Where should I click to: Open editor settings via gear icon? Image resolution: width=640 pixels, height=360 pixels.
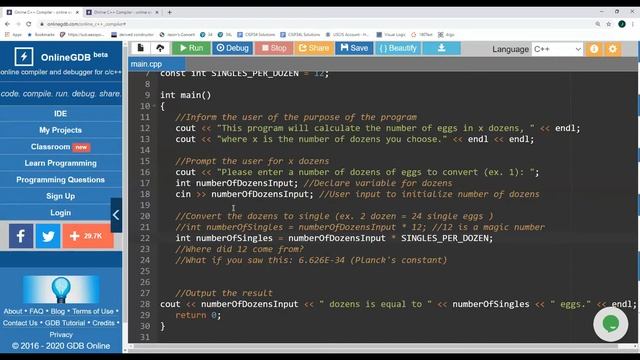(x=613, y=49)
